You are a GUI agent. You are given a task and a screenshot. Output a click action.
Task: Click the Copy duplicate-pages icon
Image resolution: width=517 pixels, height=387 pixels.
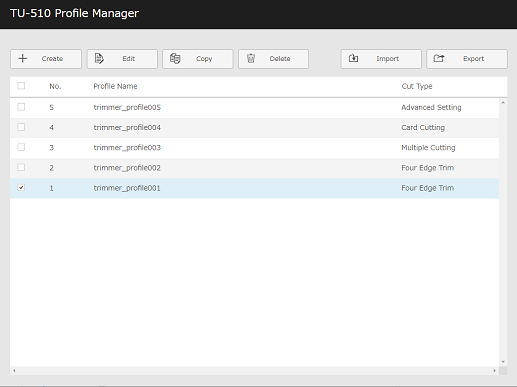[175, 59]
